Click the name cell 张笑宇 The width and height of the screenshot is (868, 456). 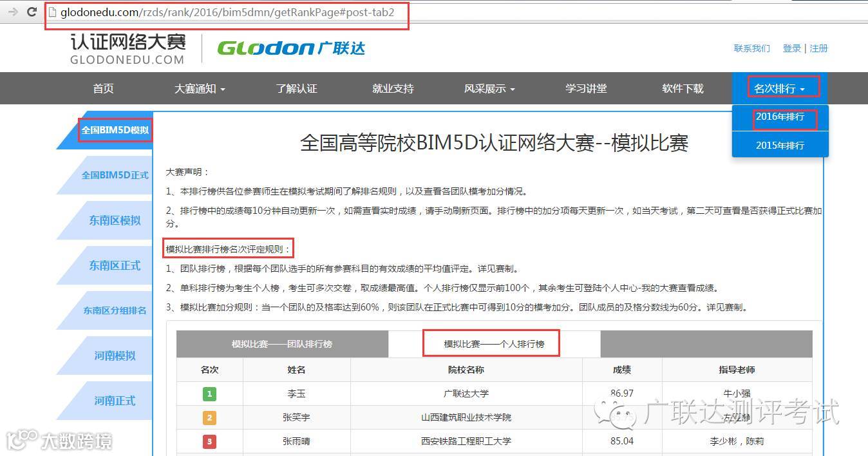click(x=296, y=417)
